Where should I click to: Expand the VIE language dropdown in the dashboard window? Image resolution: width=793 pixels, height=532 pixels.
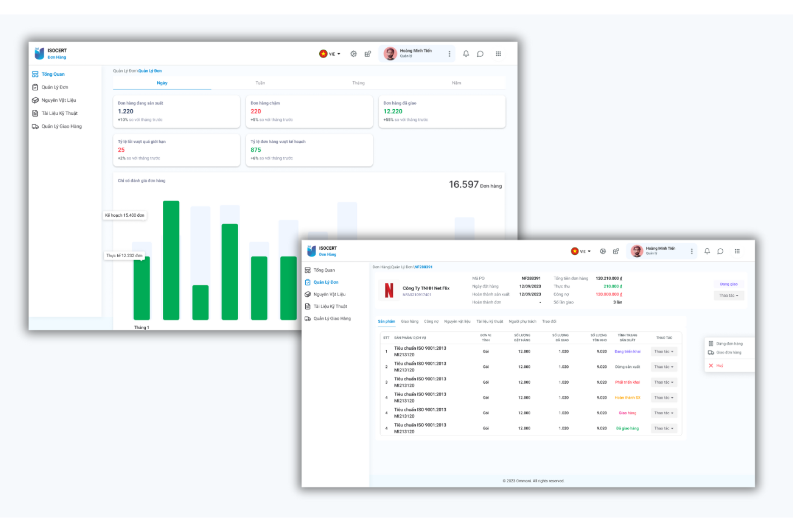[x=330, y=54]
